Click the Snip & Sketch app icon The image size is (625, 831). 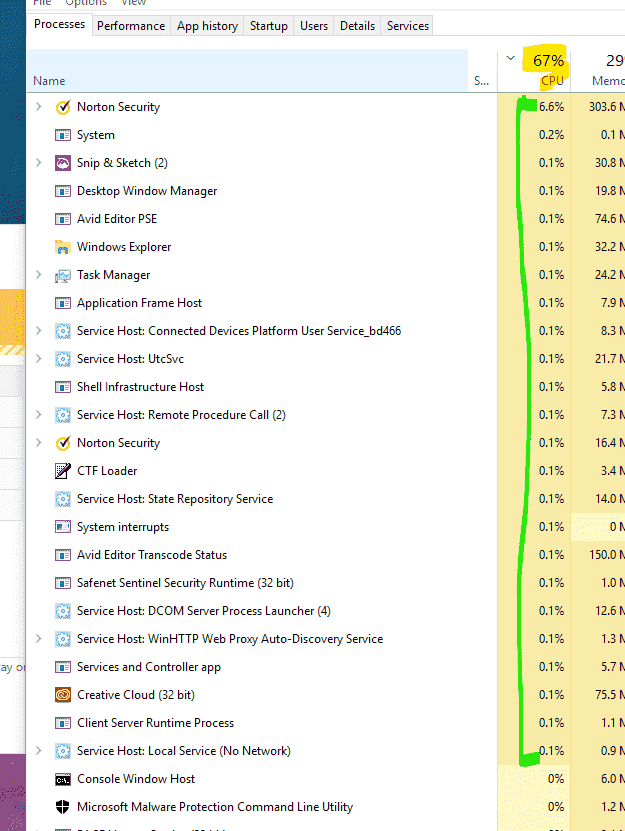tap(63, 163)
